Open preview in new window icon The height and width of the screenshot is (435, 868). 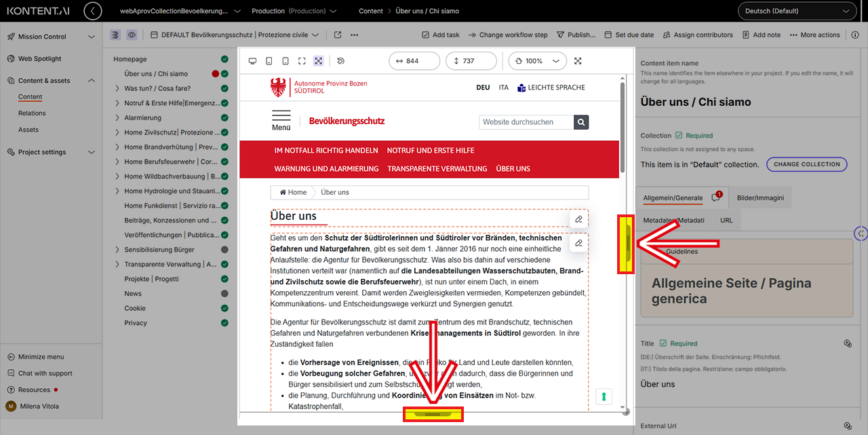[x=338, y=35]
